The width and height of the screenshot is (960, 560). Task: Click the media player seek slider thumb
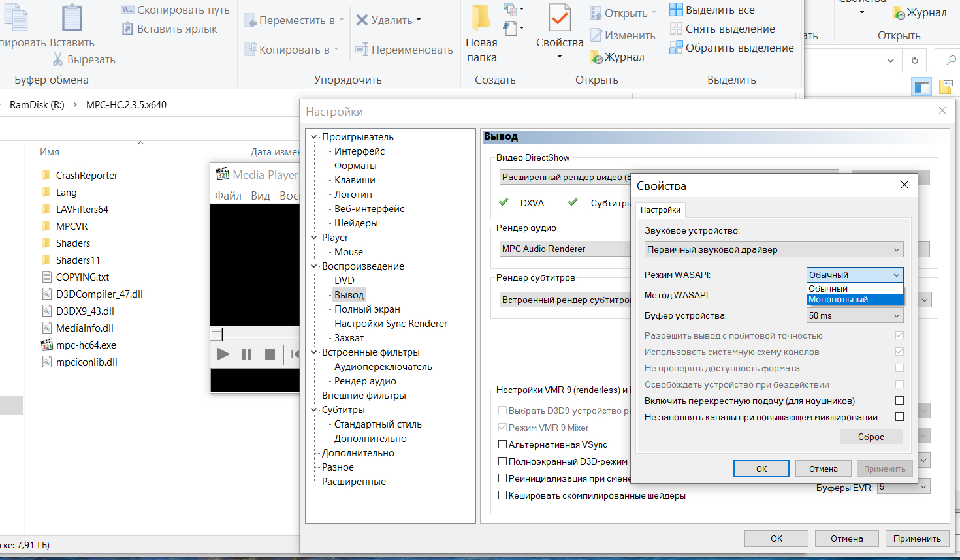tap(216, 334)
